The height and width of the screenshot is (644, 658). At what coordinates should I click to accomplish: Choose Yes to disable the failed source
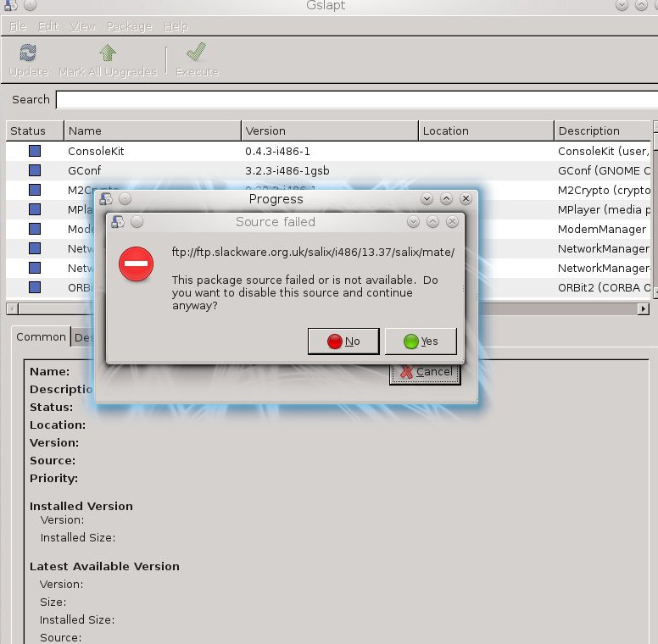point(421,341)
